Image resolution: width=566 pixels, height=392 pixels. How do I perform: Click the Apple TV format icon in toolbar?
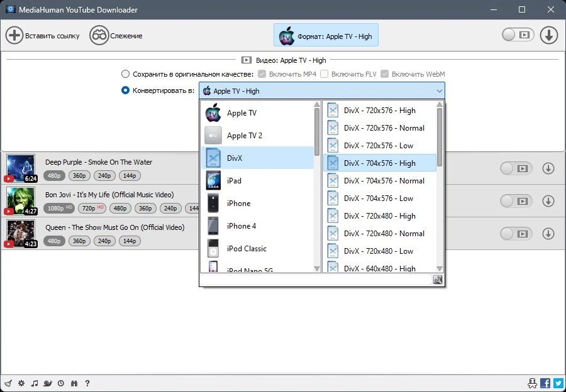click(286, 36)
